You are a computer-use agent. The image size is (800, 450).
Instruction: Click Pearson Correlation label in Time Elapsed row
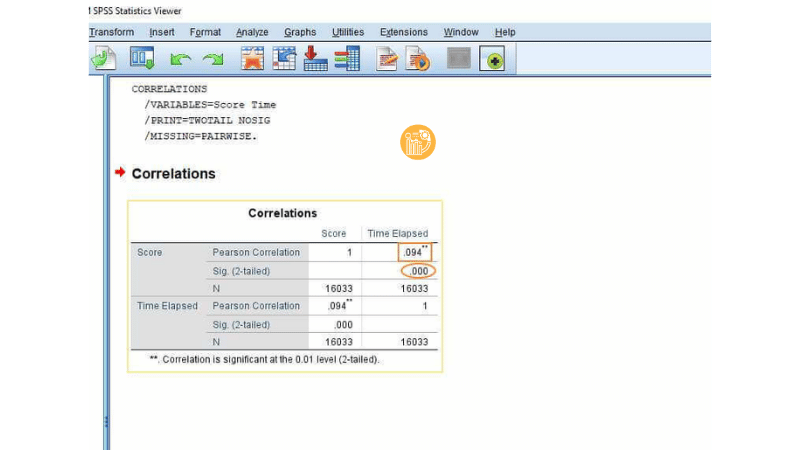(x=256, y=306)
